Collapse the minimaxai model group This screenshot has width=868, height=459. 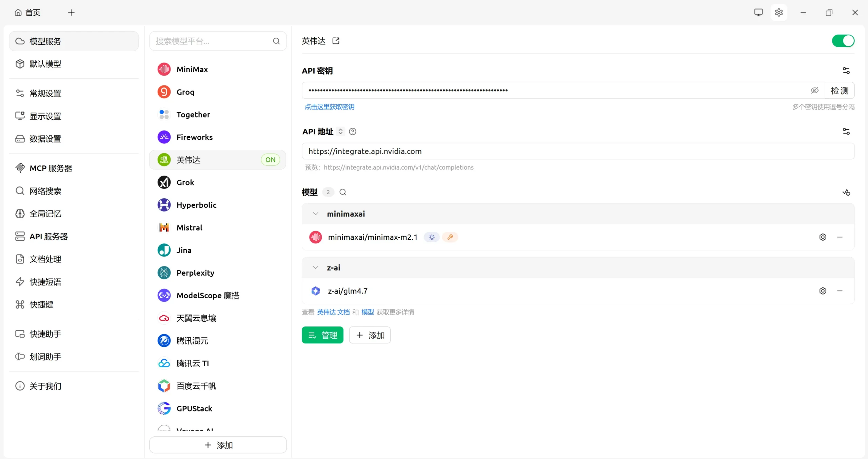point(315,214)
